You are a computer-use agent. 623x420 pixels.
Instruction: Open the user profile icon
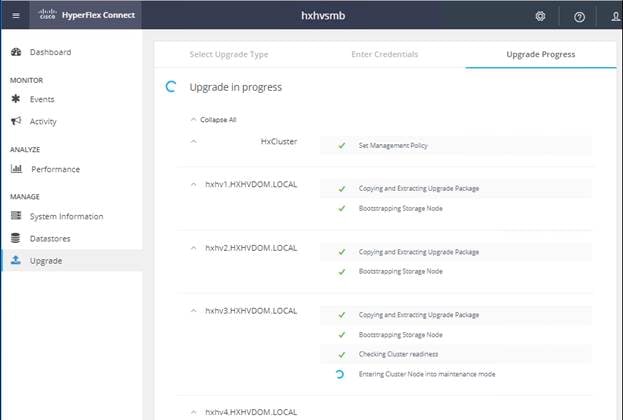pyautogui.click(x=615, y=16)
